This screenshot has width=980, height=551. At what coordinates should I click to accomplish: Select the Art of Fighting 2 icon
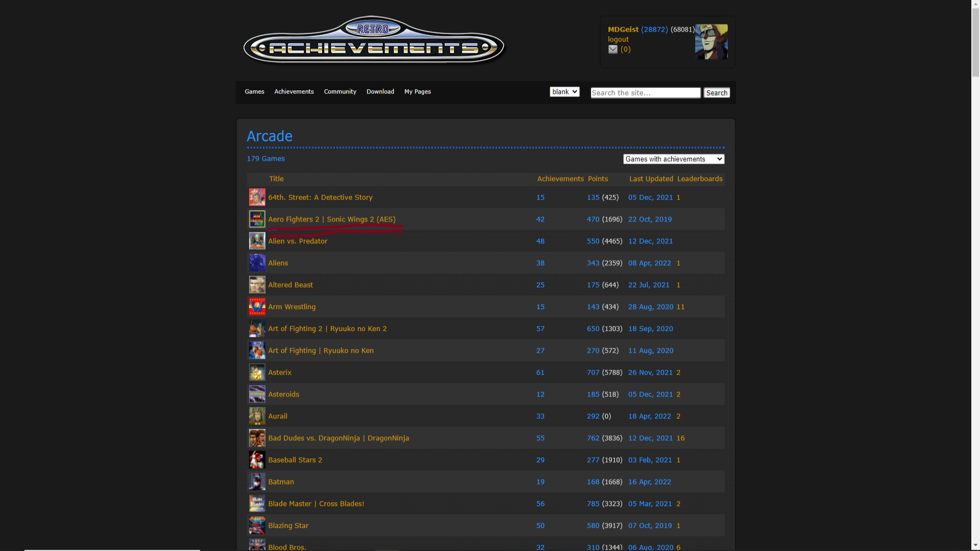tap(257, 329)
